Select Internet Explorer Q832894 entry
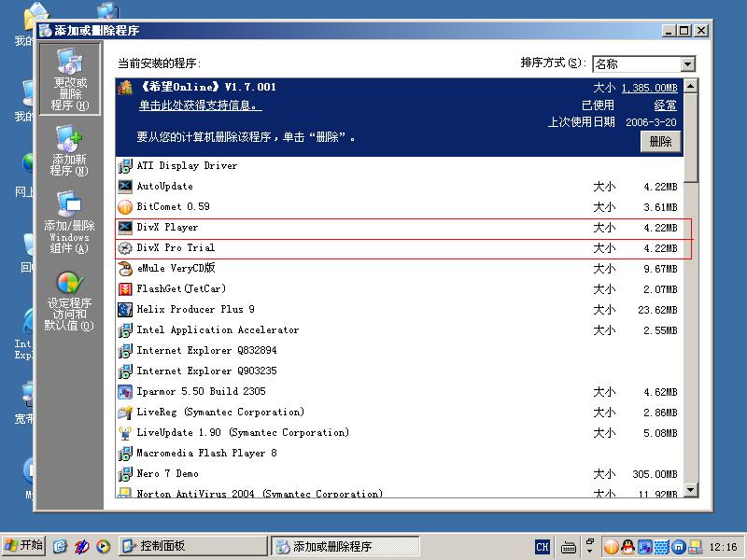The image size is (747, 560). [400, 351]
